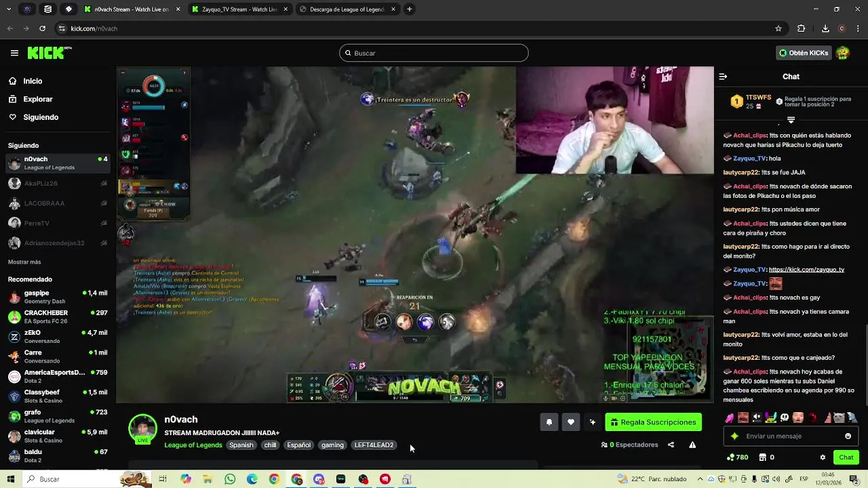Bookmark this page with the star icon
The image size is (868, 488).
pyautogui.click(x=778, y=28)
